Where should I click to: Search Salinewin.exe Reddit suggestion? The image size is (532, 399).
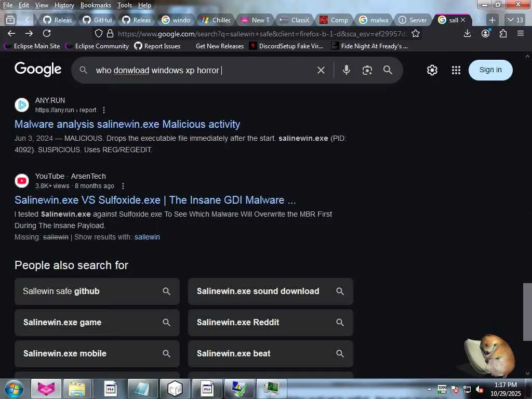pos(270,322)
